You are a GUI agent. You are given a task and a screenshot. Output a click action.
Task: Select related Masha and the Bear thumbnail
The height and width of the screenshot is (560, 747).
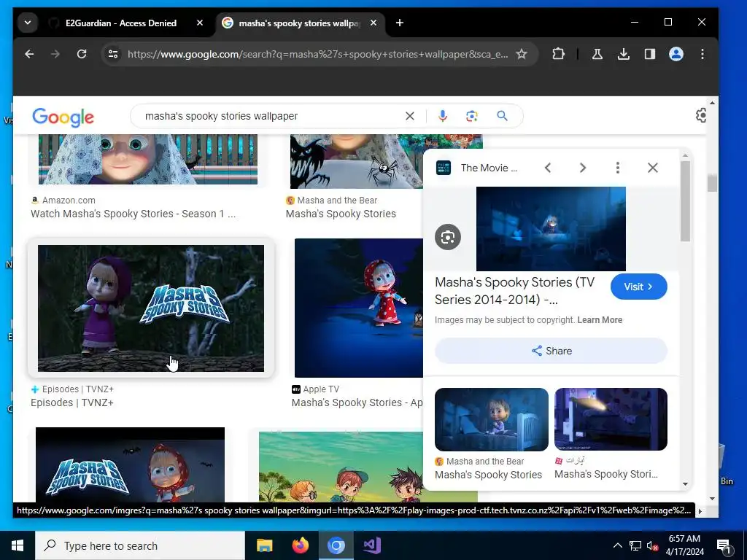[x=492, y=419]
